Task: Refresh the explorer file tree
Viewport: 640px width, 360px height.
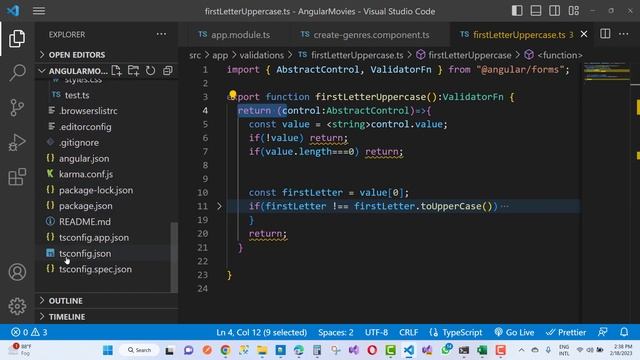Action: point(150,71)
